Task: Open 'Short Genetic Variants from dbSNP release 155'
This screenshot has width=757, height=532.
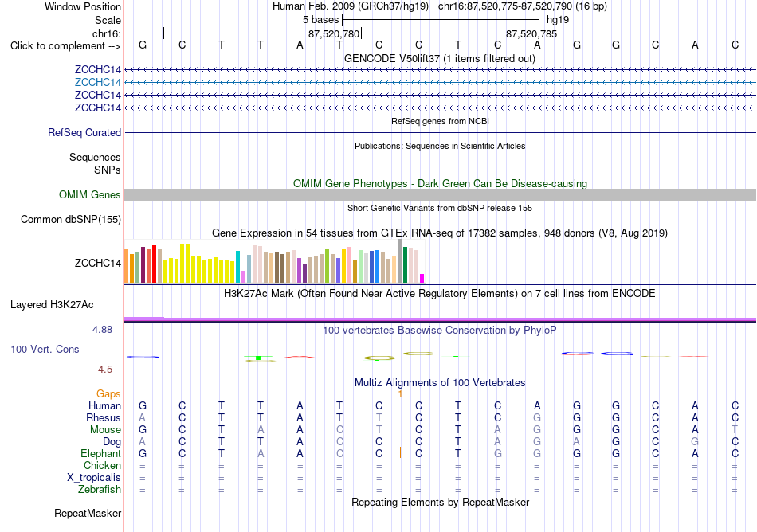Action: pos(440,208)
